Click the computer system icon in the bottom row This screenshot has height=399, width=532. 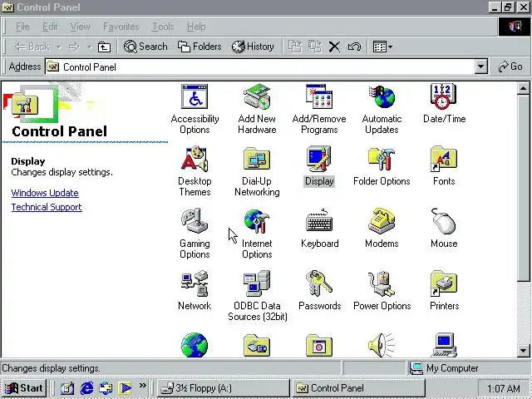click(444, 345)
